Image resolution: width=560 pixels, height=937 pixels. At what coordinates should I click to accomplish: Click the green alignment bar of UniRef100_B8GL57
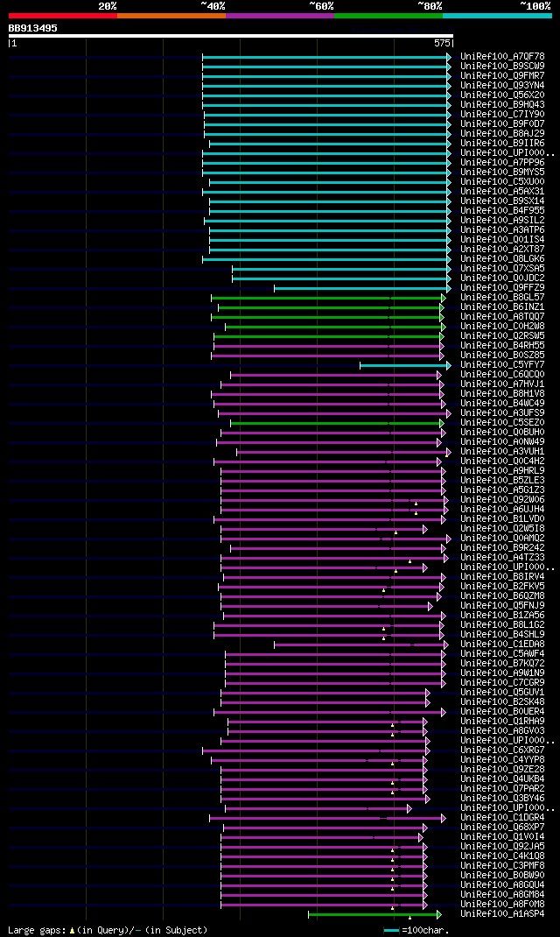[328, 298]
